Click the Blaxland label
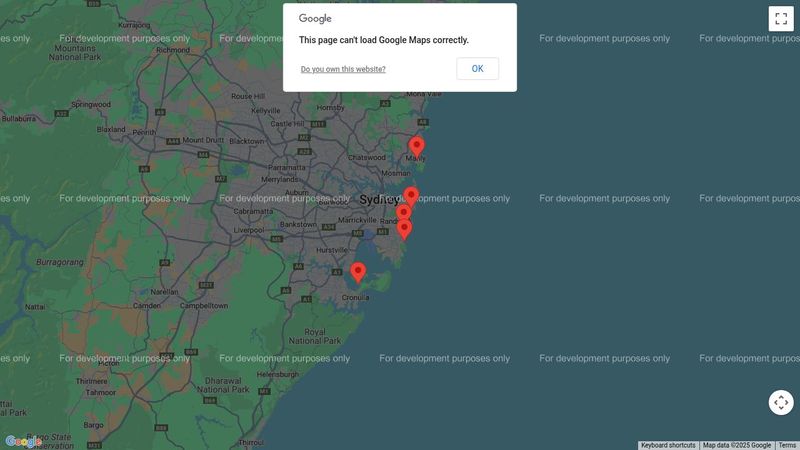Viewport: 800px width, 450px height. pyautogui.click(x=111, y=130)
